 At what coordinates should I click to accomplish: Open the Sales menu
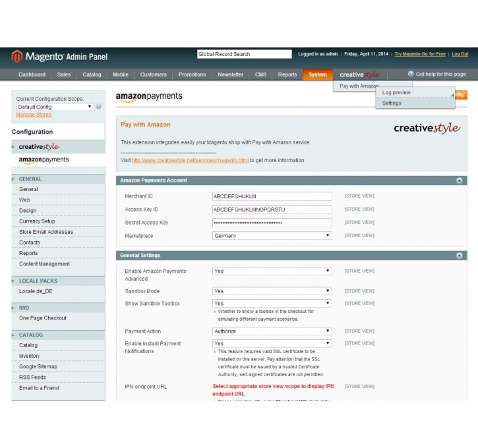click(x=64, y=74)
